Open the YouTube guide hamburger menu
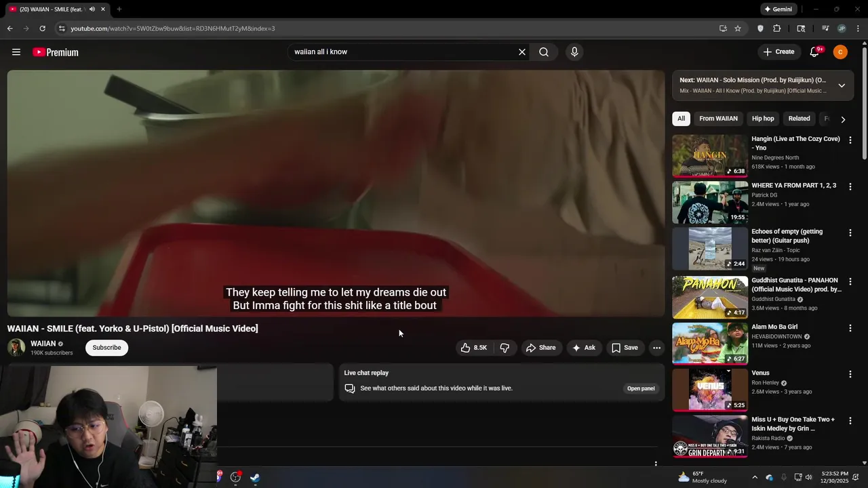This screenshot has height=488, width=868. pos(16,52)
